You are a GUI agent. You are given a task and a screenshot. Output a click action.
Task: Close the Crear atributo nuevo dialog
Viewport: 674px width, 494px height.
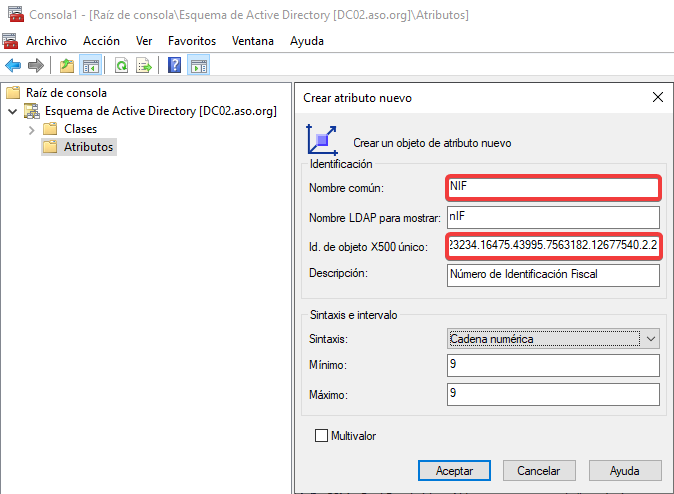(x=657, y=97)
